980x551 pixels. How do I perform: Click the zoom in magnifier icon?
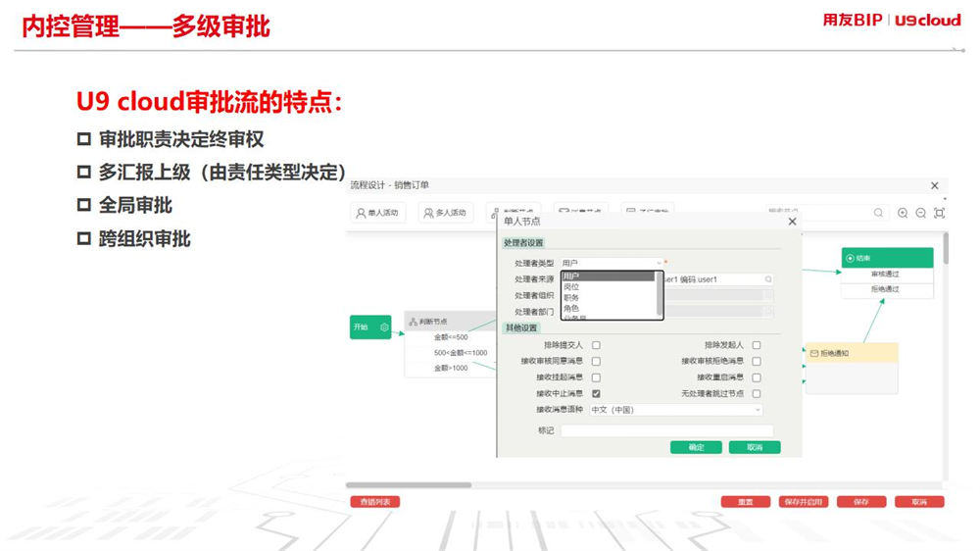pos(903,214)
